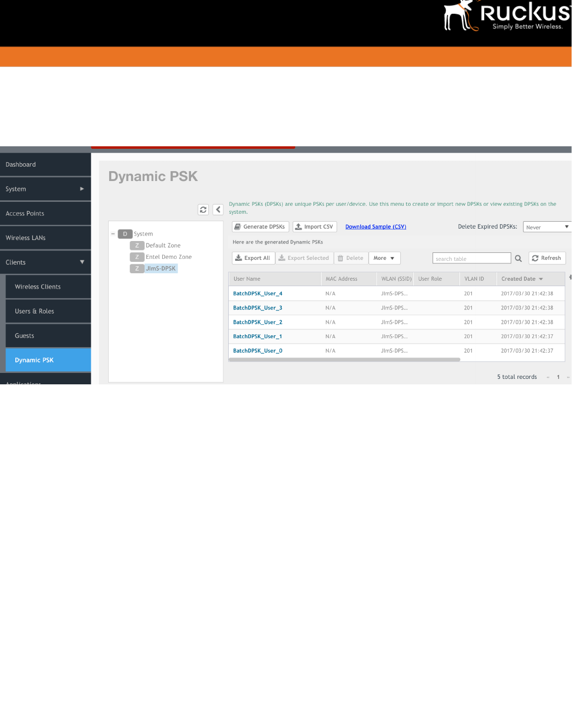Click the Refresh table button
Screen dimensions: 572x728
(547, 258)
